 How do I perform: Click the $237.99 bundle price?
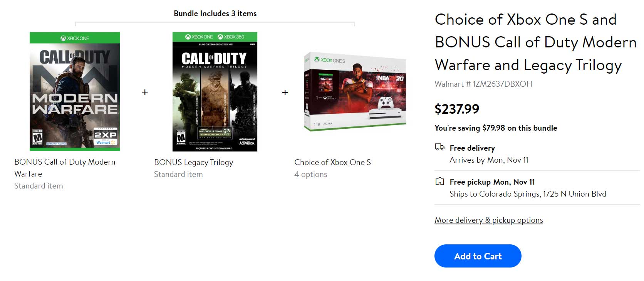point(457,109)
